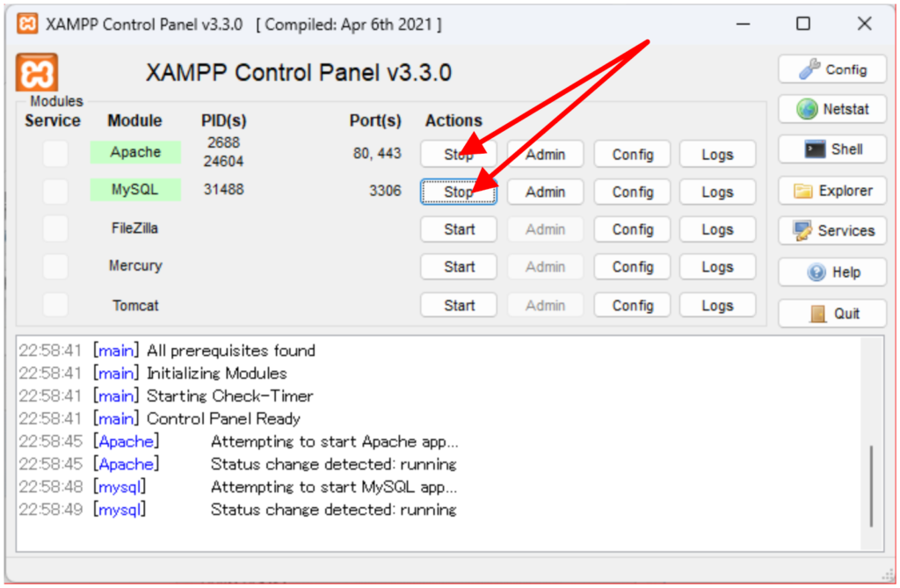Open Help with the question mark icon
The image size is (900, 588).
831,272
